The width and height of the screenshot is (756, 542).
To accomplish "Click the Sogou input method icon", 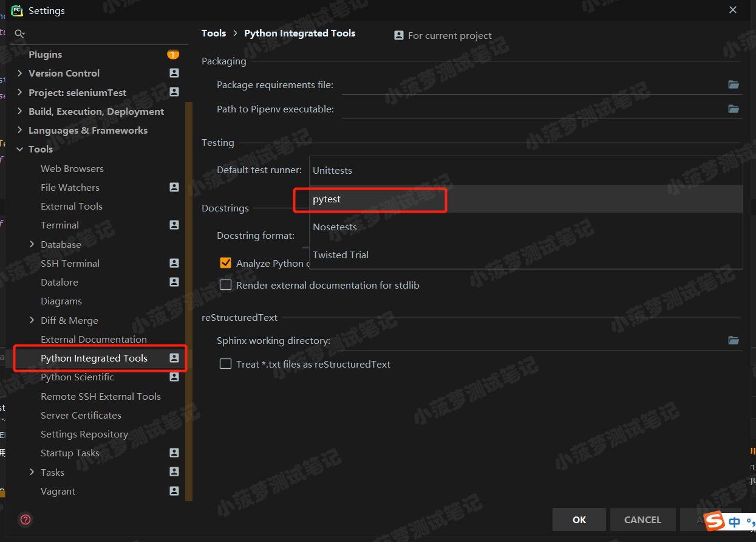I will pyautogui.click(x=716, y=520).
